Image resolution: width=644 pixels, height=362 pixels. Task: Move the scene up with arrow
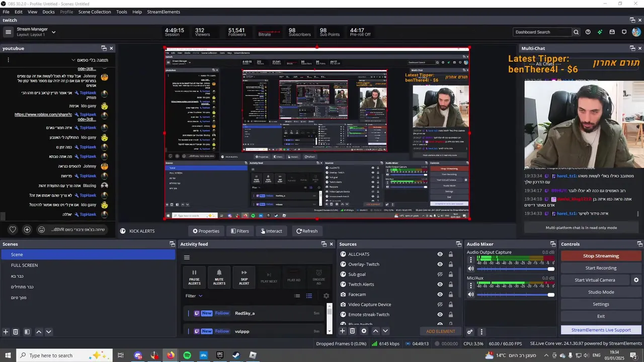tap(39, 332)
